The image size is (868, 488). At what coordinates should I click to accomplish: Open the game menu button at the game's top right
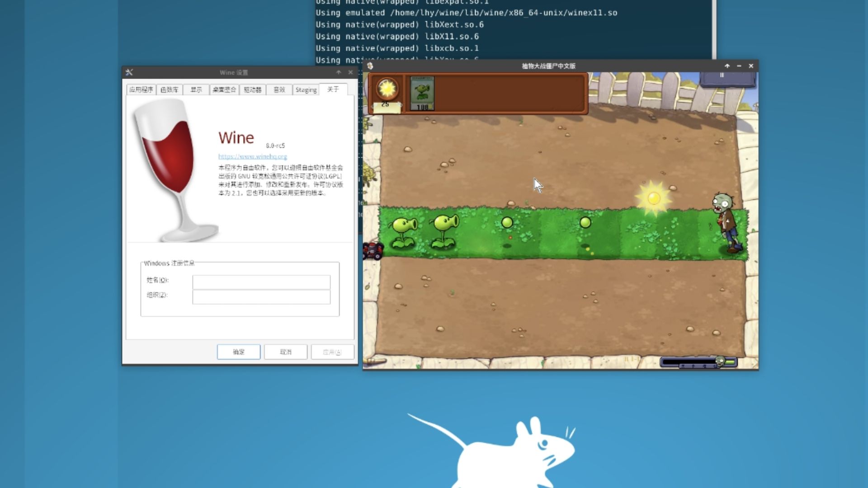point(727,79)
